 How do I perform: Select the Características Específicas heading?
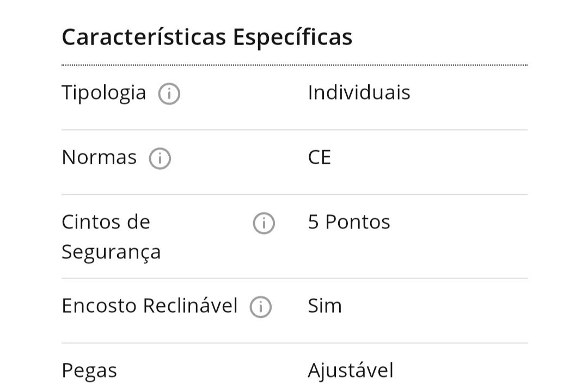(207, 38)
